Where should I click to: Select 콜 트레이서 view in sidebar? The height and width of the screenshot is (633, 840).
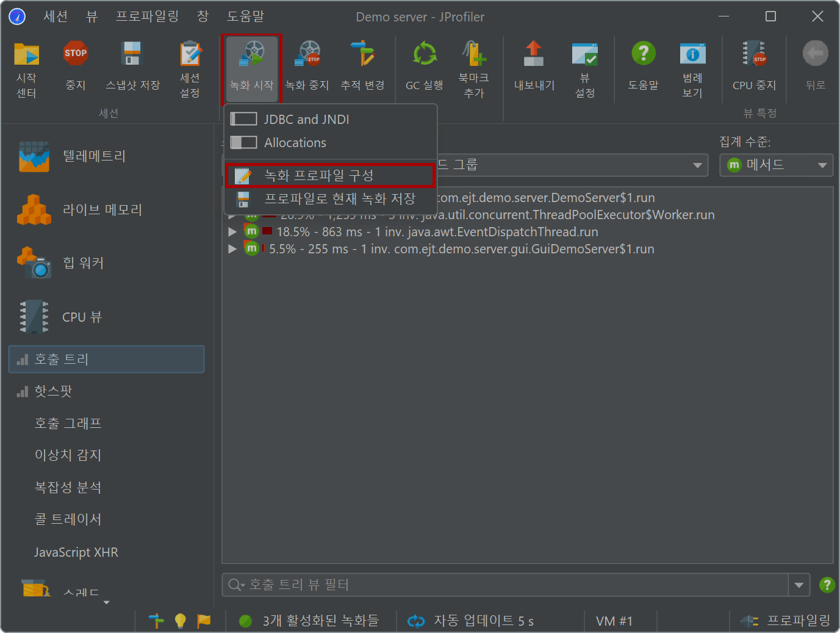point(106,519)
